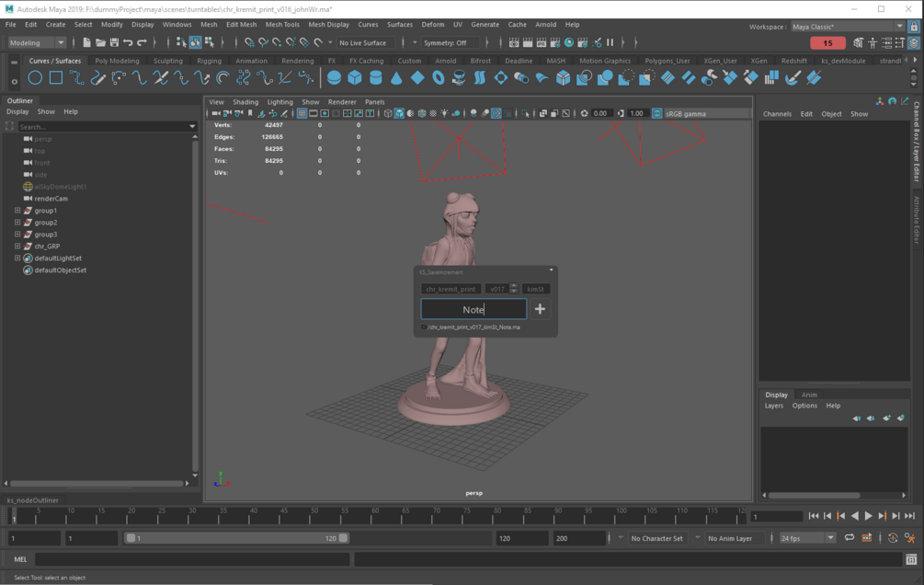Switch to the Sculpting shelf tab
The height and width of the screenshot is (585, 924).
tap(168, 61)
